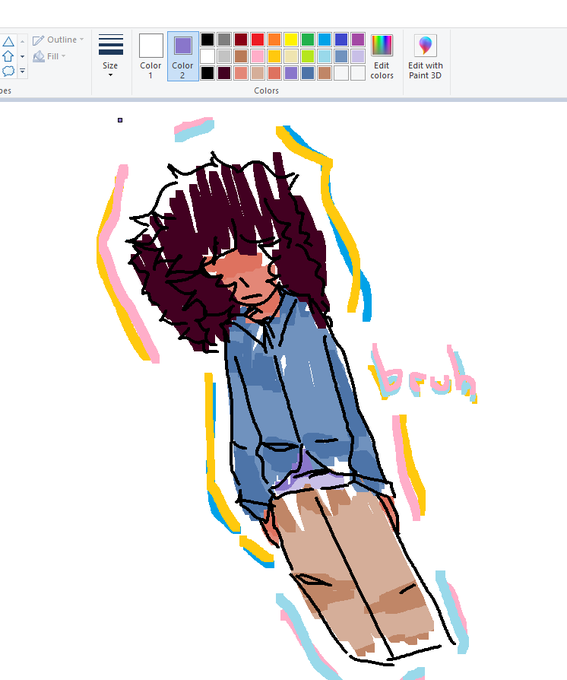Pick the custom dark maroon swatch
The height and width of the screenshot is (680, 567).
(224, 73)
